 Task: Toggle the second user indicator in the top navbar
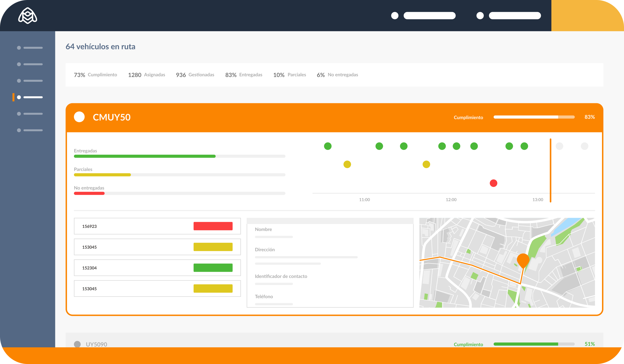(480, 16)
